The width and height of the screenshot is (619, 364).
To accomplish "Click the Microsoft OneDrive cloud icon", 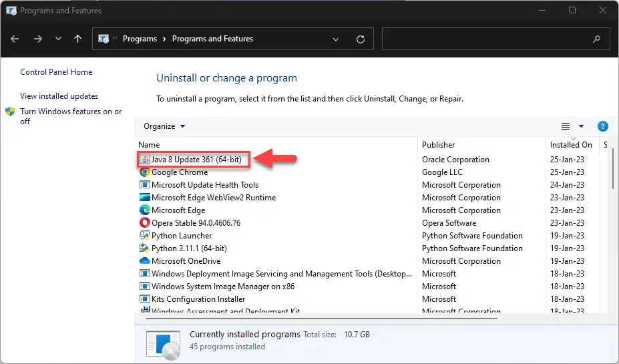I will click(145, 261).
